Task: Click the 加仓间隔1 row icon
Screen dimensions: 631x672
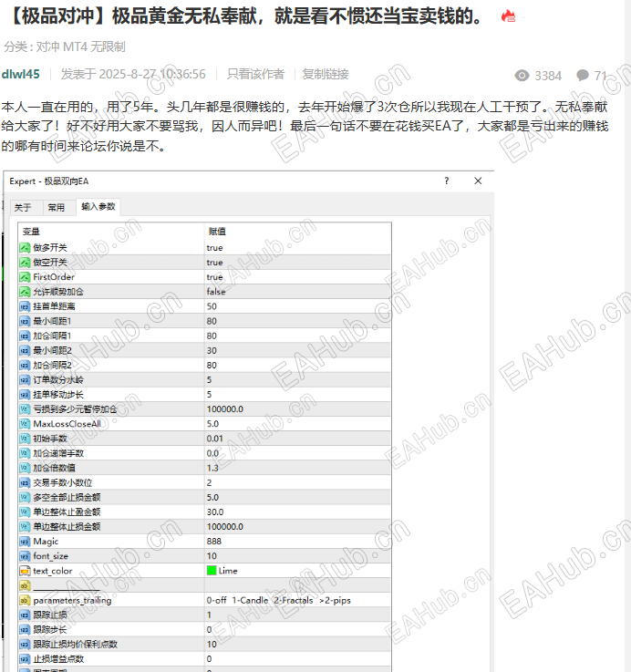Action: click(25, 336)
